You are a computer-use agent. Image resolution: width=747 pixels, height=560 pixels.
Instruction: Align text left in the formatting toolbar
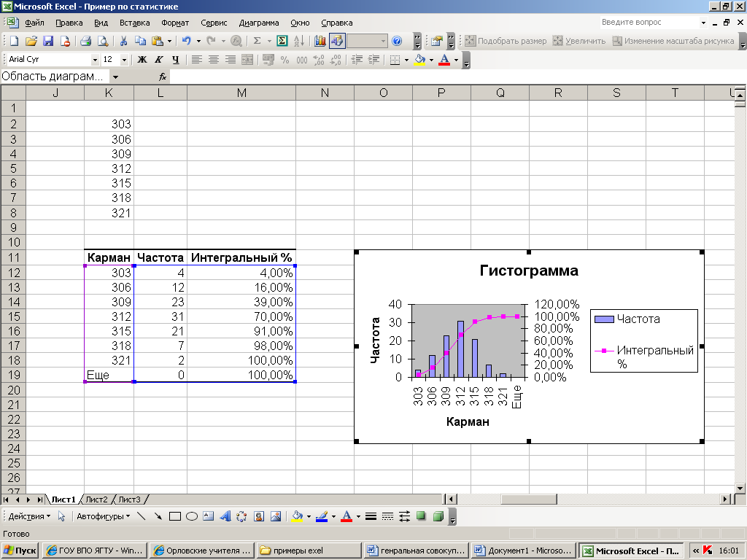pos(197,60)
